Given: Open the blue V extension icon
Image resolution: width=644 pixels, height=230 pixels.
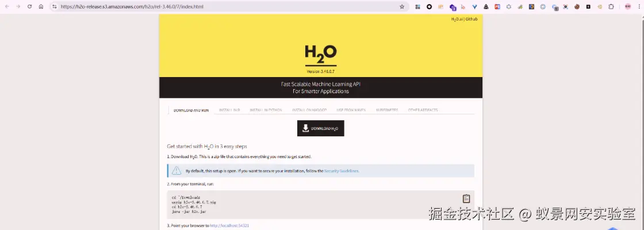Looking at the screenshot, I should click(x=475, y=6).
